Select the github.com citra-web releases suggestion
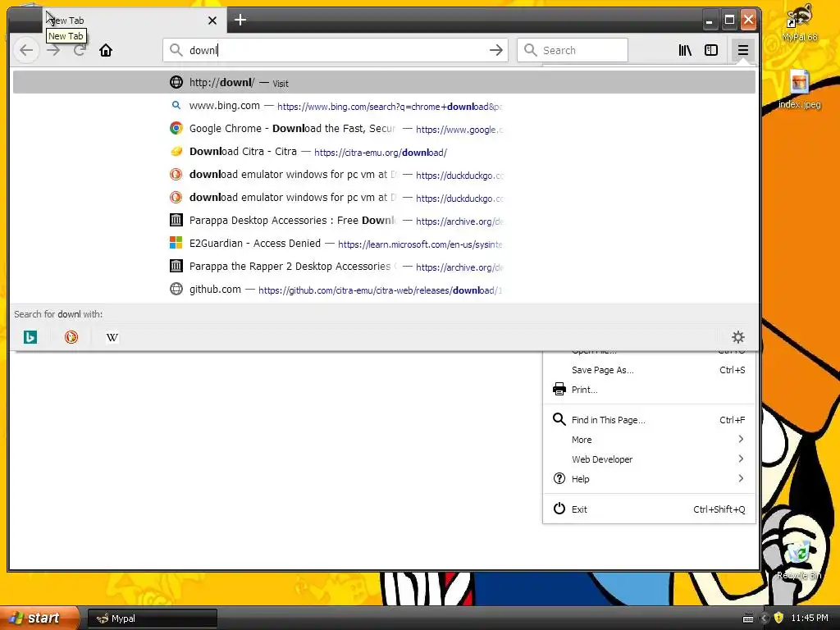Viewport: 840px width, 630px height. click(384, 290)
